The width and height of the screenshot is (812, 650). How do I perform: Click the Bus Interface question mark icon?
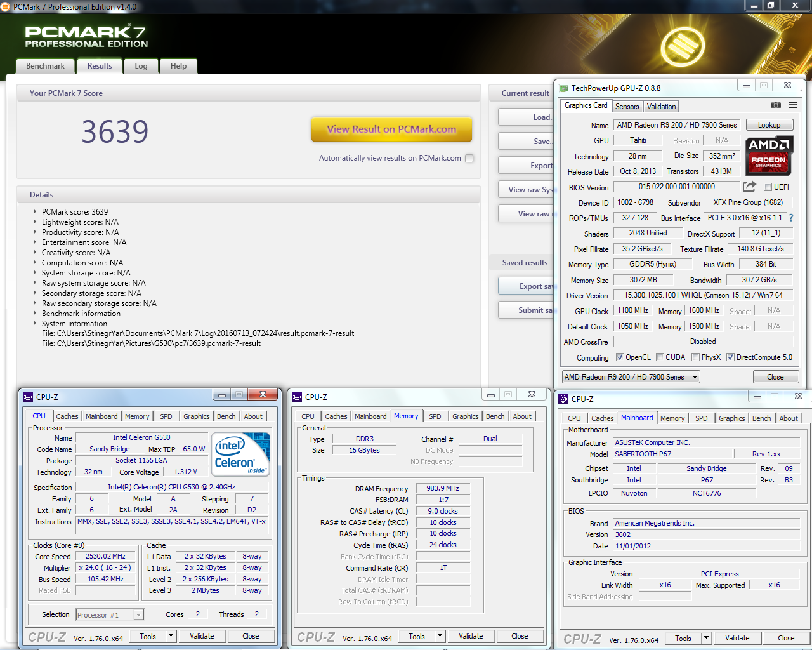point(791,218)
